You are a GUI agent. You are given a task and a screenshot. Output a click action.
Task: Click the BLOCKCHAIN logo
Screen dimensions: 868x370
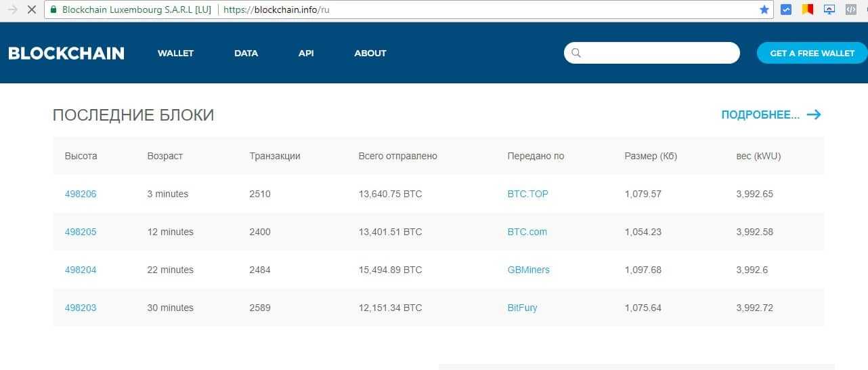[x=66, y=54]
